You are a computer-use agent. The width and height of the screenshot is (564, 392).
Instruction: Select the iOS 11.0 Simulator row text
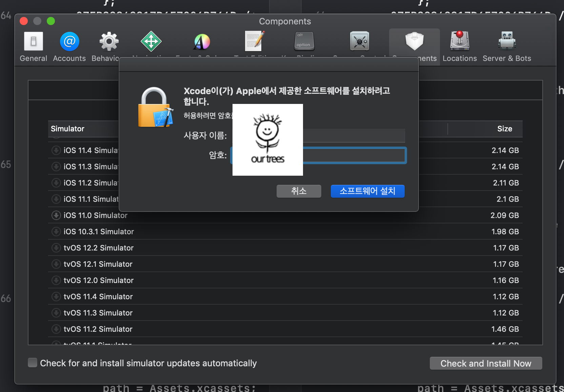point(96,215)
